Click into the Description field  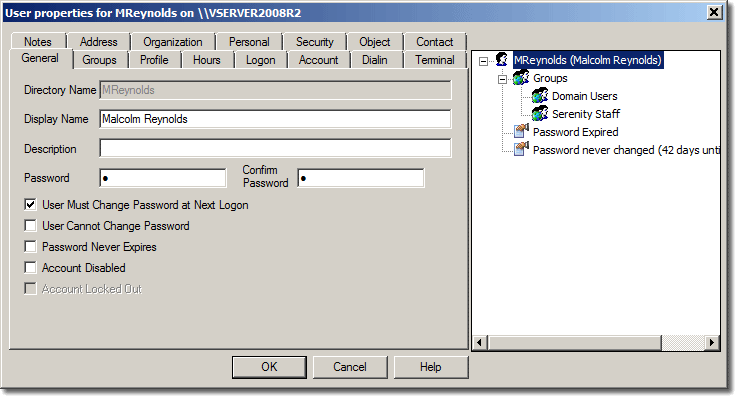[x=275, y=148]
